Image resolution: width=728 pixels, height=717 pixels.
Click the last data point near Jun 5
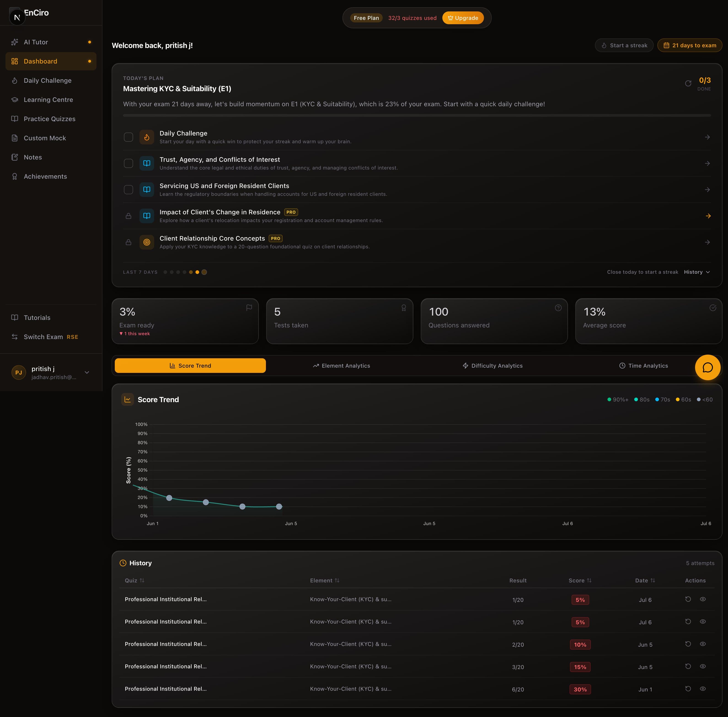(x=279, y=507)
